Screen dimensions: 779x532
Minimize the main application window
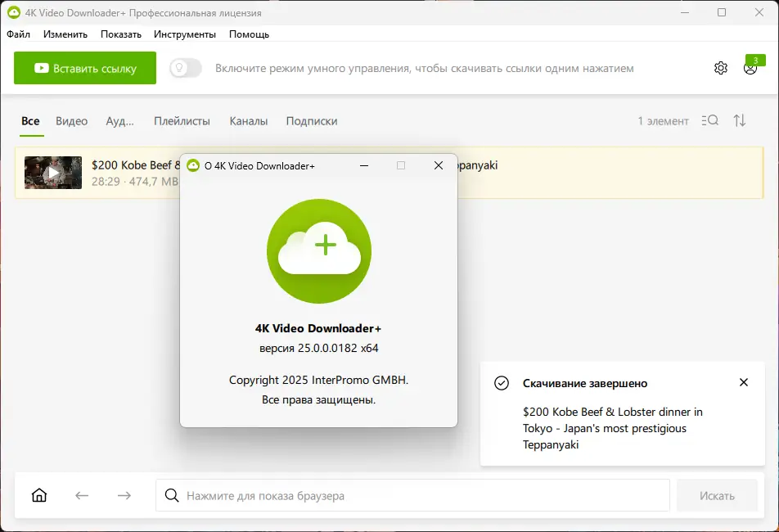tap(685, 12)
